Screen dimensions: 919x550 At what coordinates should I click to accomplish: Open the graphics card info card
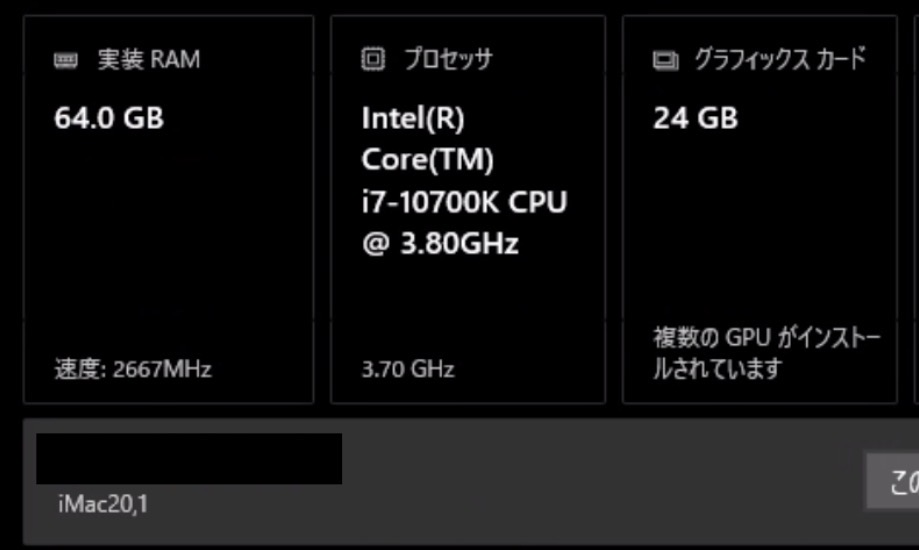(760, 209)
